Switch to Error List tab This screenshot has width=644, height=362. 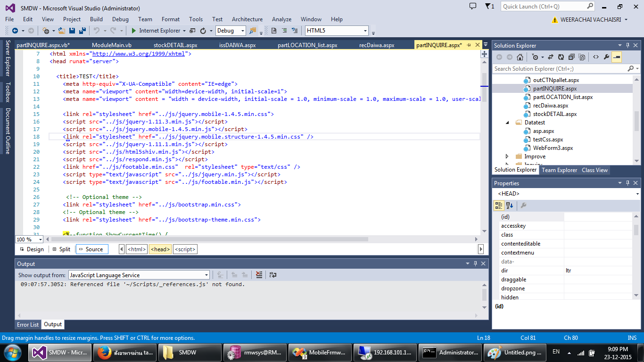pos(28,325)
